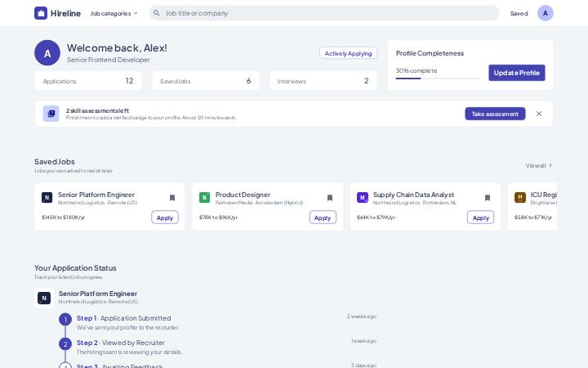Click Senior Platform Engineer in Application Status
Image resolution: width=588 pixels, height=368 pixels.
(98, 294)
